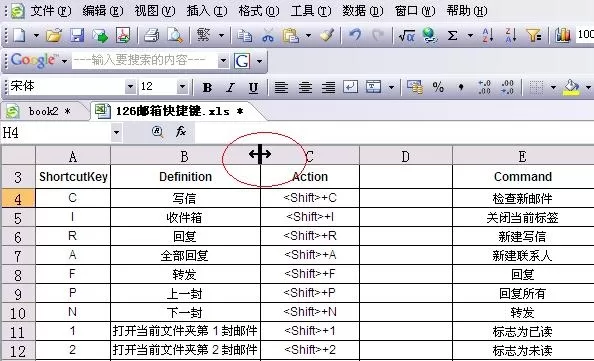Image resolution: width=594 pixels, height=361 pixels.
Task: Click the fx insert function button
Action: 181,131
